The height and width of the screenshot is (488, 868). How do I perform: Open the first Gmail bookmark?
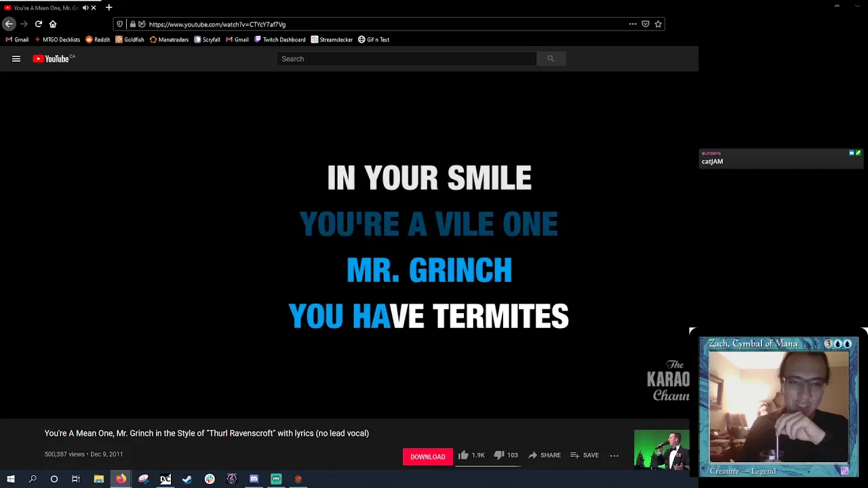point(17,39)
